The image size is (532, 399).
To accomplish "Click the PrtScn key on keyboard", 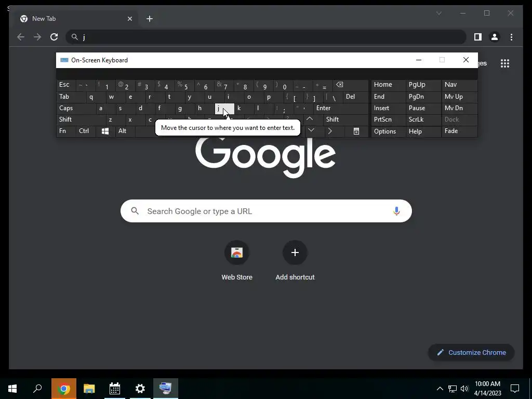I will coord(388,119).
